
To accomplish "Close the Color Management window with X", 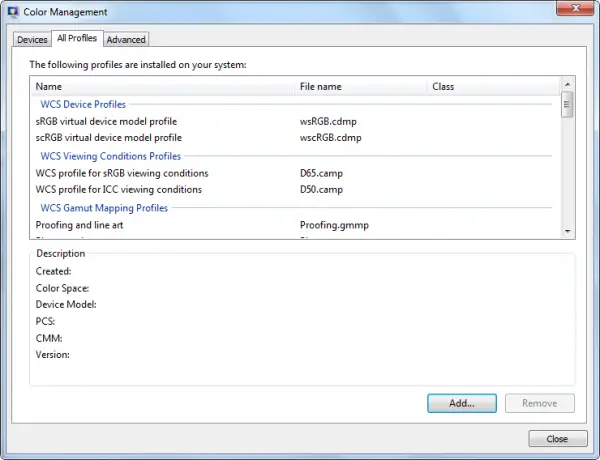I will (576, 8).
